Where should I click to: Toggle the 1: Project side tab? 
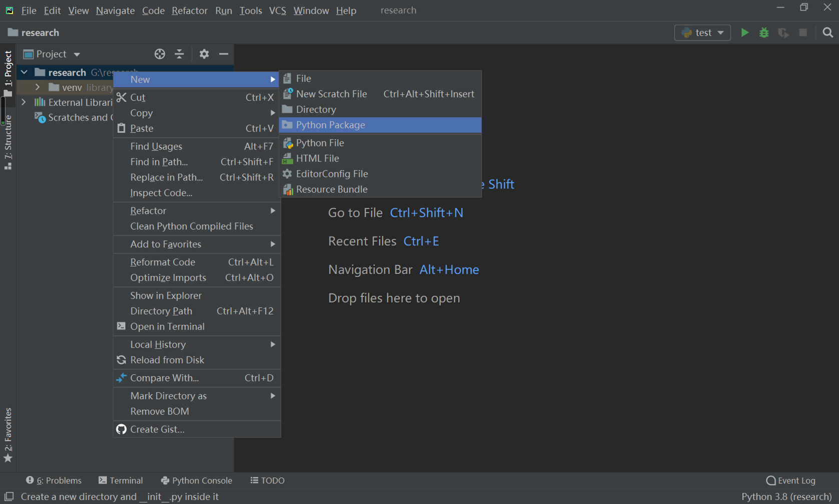8,73
